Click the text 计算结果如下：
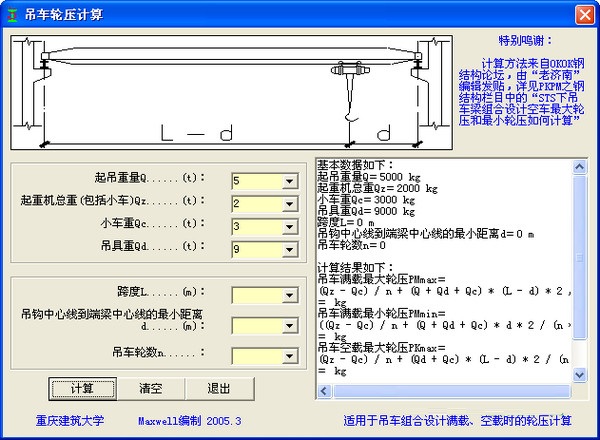Viewport: 600px width, 440px height. point(355,268)
